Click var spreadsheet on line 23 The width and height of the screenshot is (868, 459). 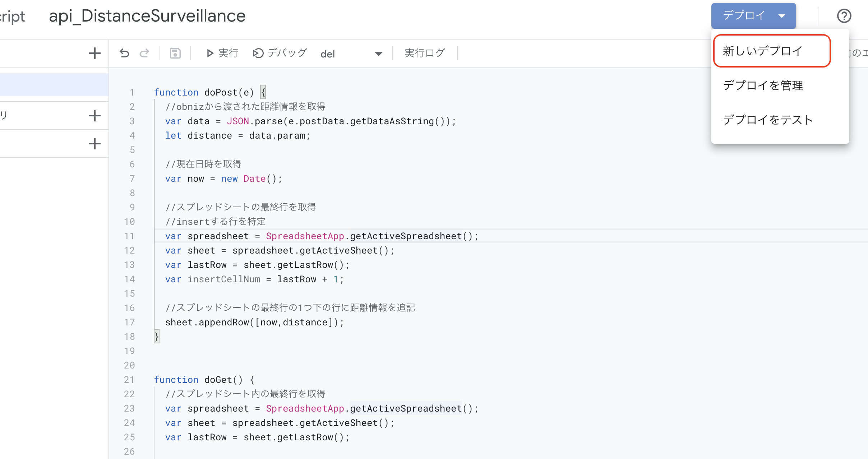322,408
